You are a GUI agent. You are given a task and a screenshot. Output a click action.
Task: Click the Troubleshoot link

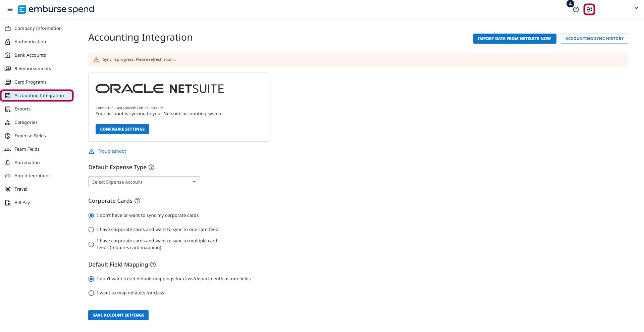[112, 151]
